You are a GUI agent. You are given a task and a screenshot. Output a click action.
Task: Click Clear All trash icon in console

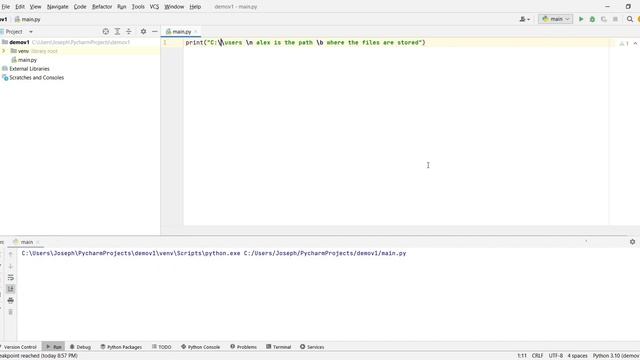coord(11,312)
